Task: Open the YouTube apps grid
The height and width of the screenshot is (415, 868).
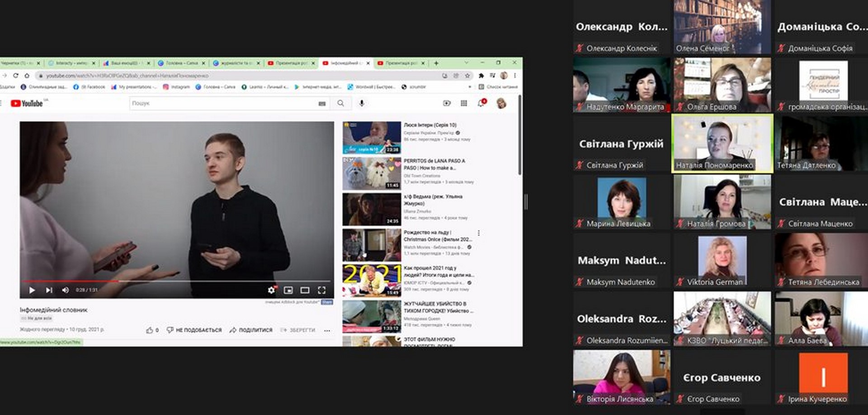Action: (x=464, y=104)
